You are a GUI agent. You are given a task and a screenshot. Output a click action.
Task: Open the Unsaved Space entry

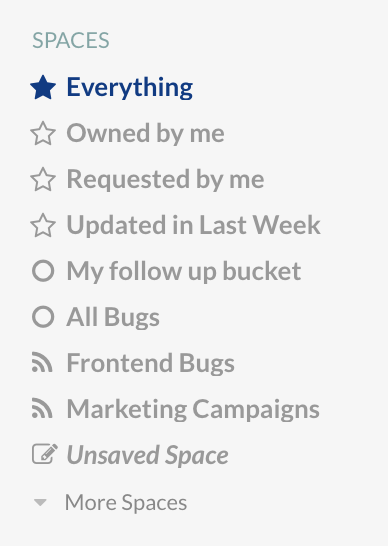tap(147, 455)
